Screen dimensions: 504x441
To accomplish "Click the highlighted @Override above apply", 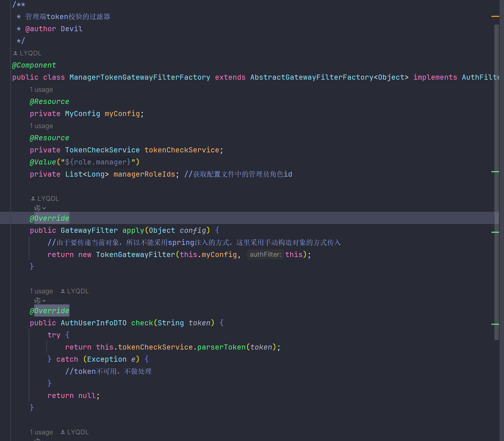I will pos(50,218).
